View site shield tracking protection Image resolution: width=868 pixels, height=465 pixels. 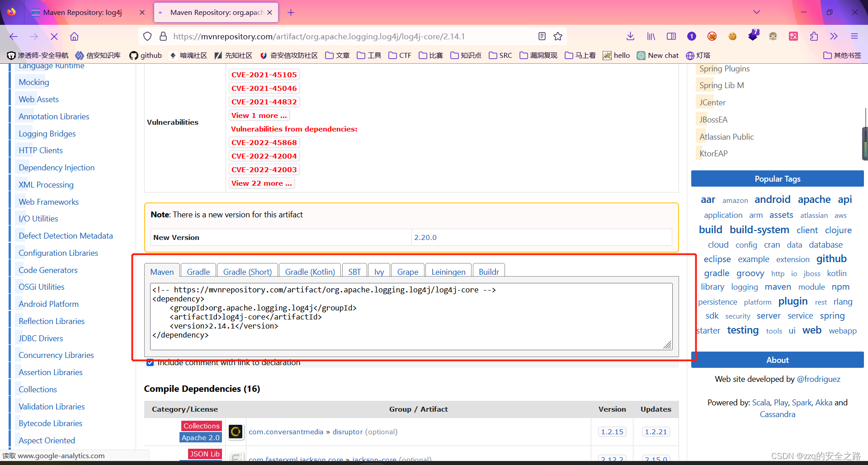pyautogui.click(x=147, y=36)
